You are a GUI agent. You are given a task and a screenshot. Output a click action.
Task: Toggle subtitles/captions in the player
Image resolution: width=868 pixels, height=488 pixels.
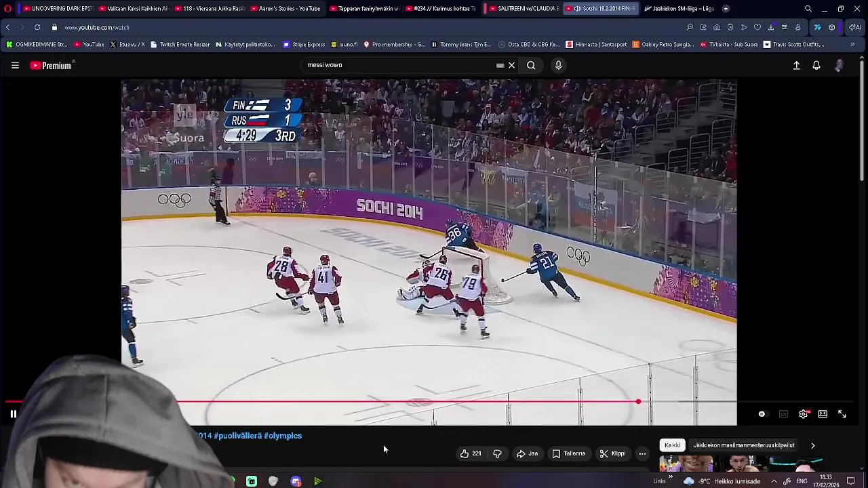point(783,414)
